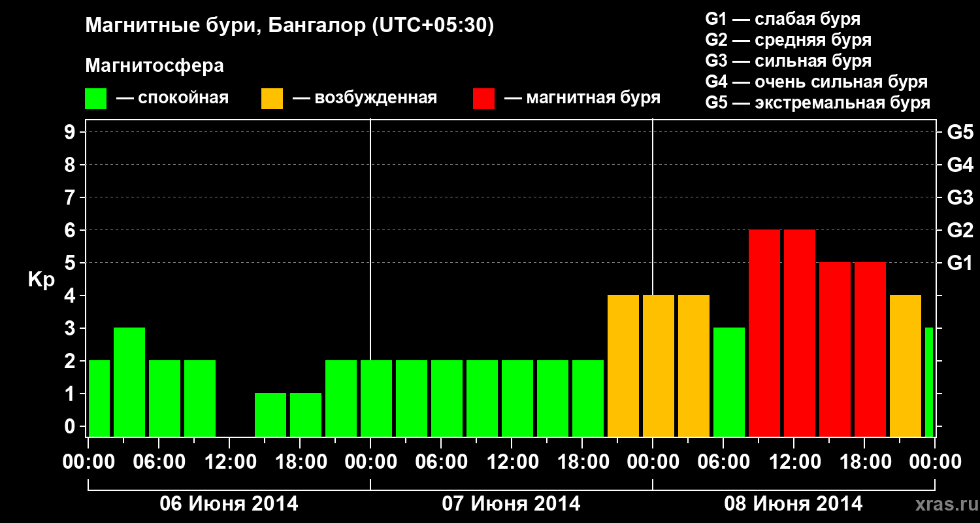This screenshot has width=980, height=523.
Task: Click the '— спокойная' legend label
Action: click(172, 99)
